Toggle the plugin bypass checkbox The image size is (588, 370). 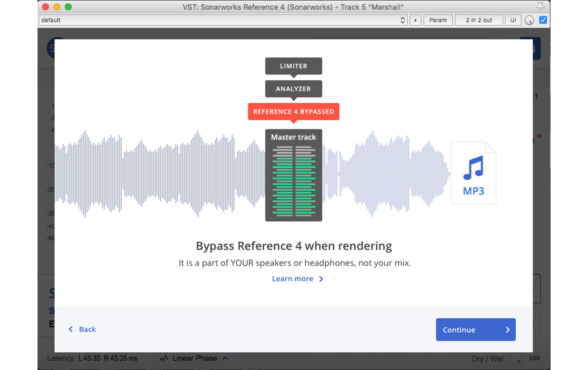click(543, 20)
